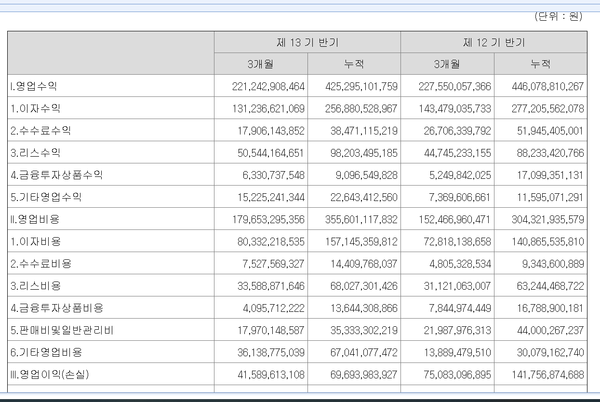Screen dimensions: 600x402
Task: Click the value 221,242,908,464 cell
Action: pos(258,86)
